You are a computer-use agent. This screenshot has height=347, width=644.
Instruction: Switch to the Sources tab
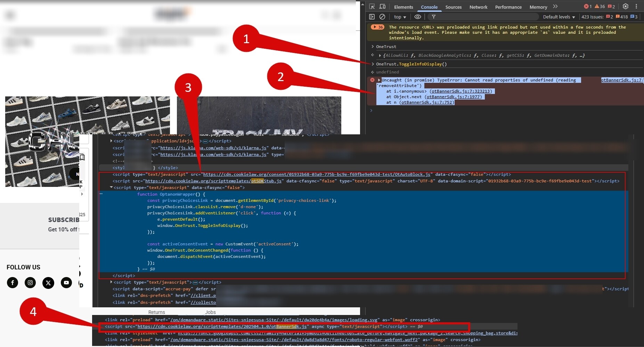pyautogui.click(x=454, y=7)
